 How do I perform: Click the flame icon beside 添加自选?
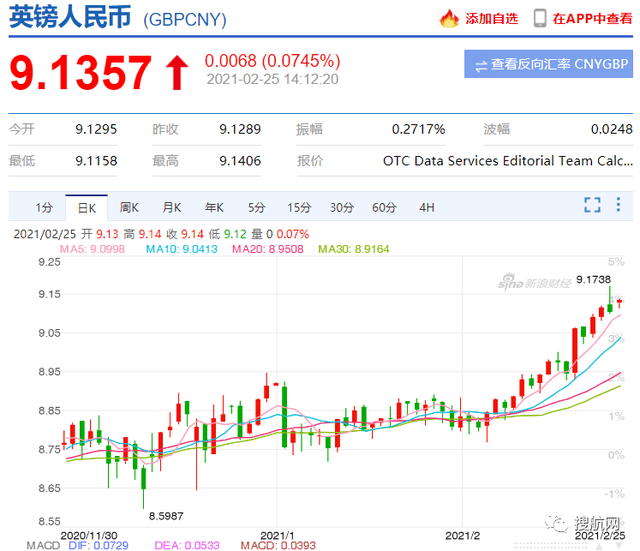click(x=449, y=18)
